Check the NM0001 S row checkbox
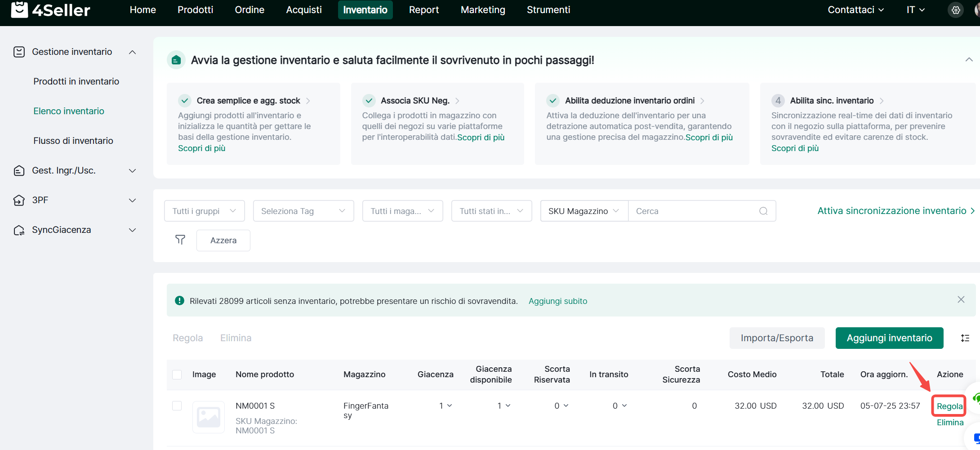 click(x=177, y=405)
